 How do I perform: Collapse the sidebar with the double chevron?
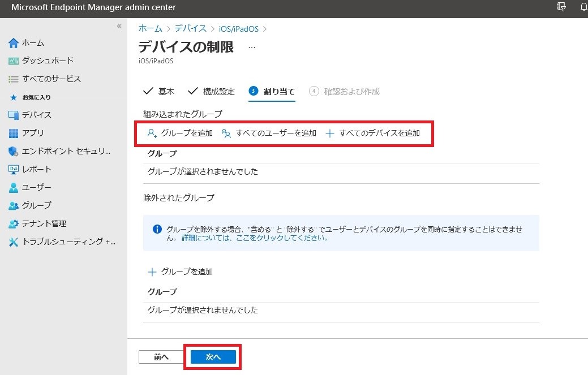(119, 26)
